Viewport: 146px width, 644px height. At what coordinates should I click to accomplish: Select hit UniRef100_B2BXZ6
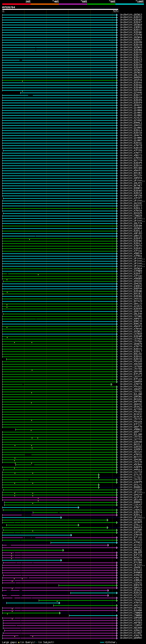(x=131, y=593)
